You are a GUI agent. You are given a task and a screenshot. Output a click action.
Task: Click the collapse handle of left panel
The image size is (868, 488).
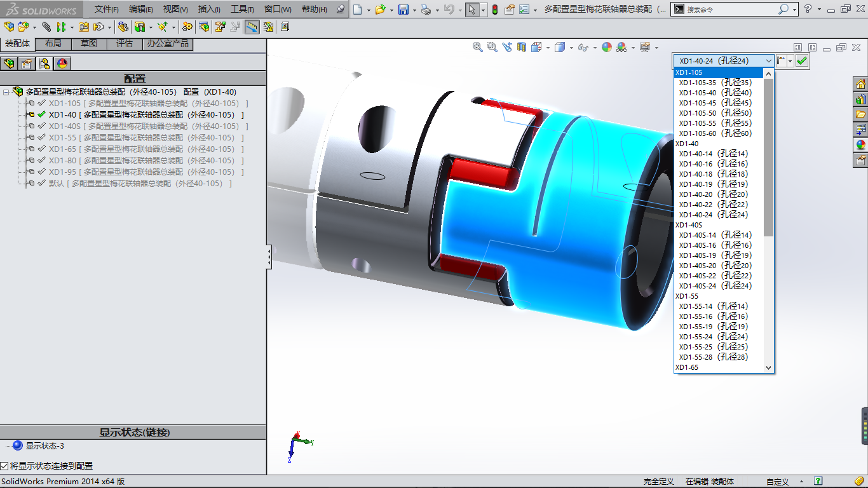(269, 257)
